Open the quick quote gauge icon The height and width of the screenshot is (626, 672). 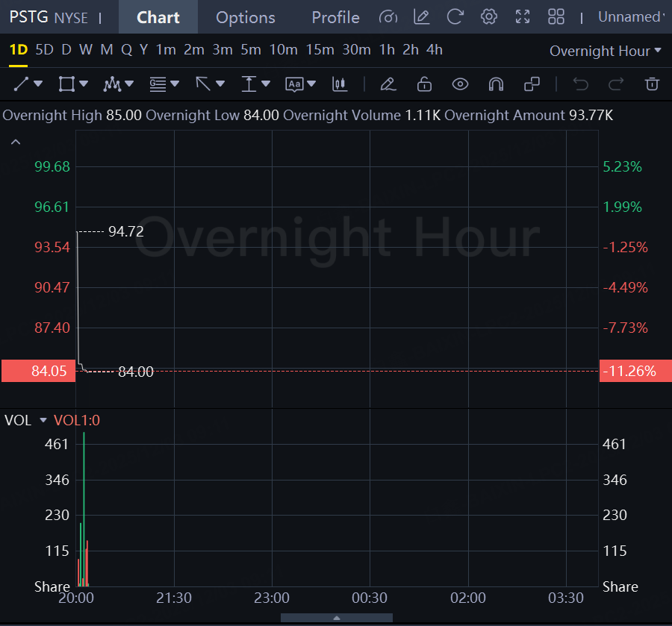point(388,17)
